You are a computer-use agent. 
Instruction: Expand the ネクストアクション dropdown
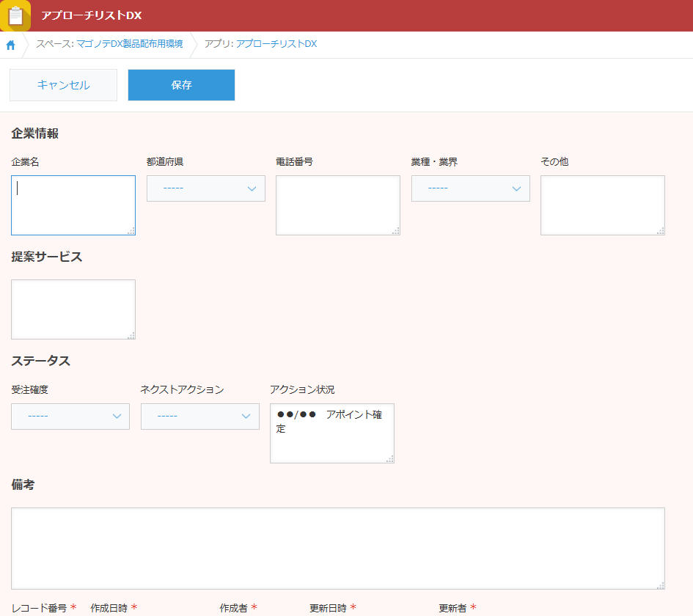[x=200, y=417]
